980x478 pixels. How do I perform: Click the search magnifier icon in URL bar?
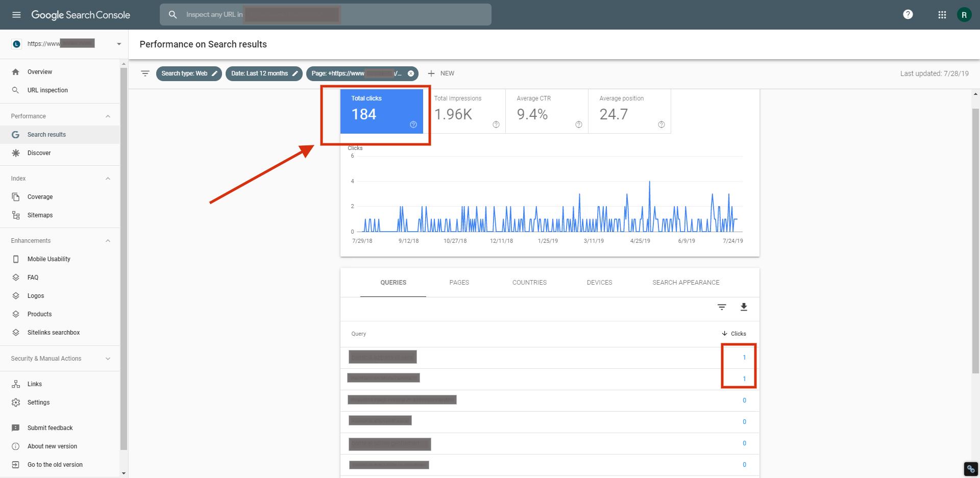pyautogui.click(x=173, y=15)
